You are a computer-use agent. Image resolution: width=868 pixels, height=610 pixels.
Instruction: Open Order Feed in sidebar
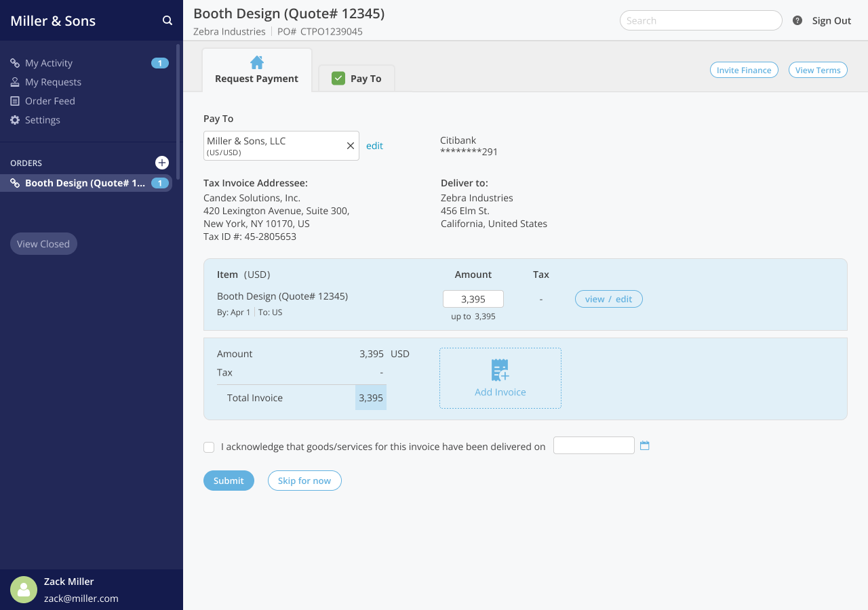point(50,101)
